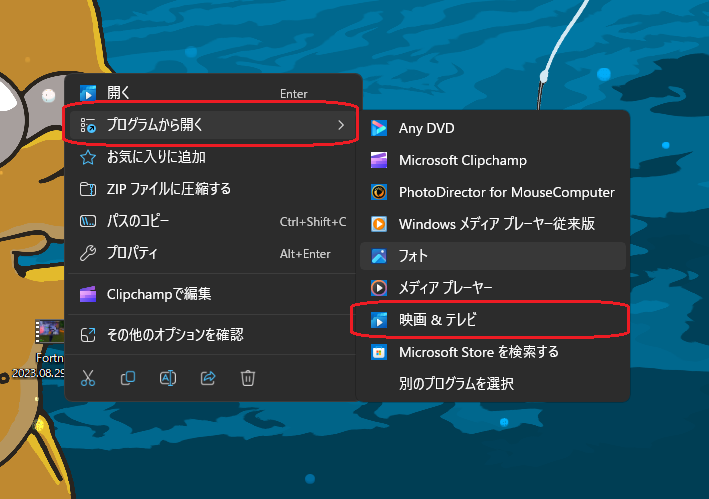The width and height of the screenshot is (709, 499).
Task: Select ZIP ファイルに圧縮する
Action: [213, 189]
